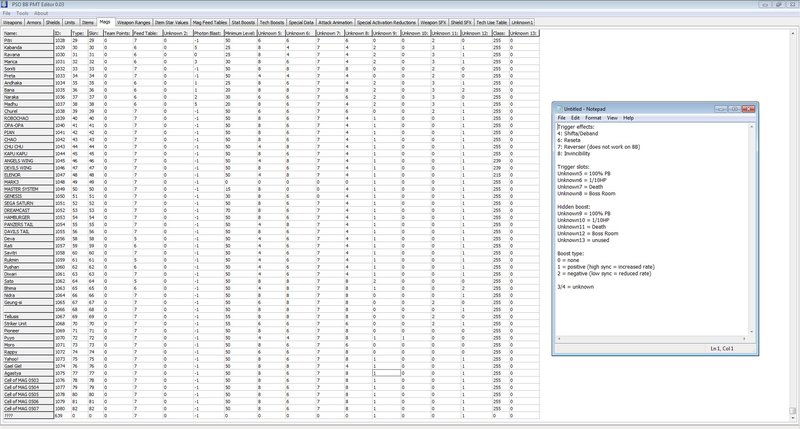Click the Feed Table column header
800x429 pixels.
(x=147, y=33)
